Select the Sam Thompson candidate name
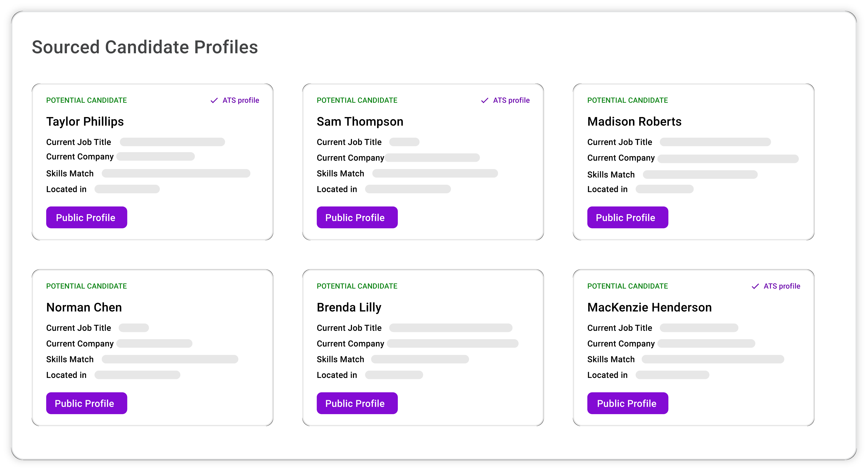This screenshot has height=471, width=868. (x=360, y=122)
